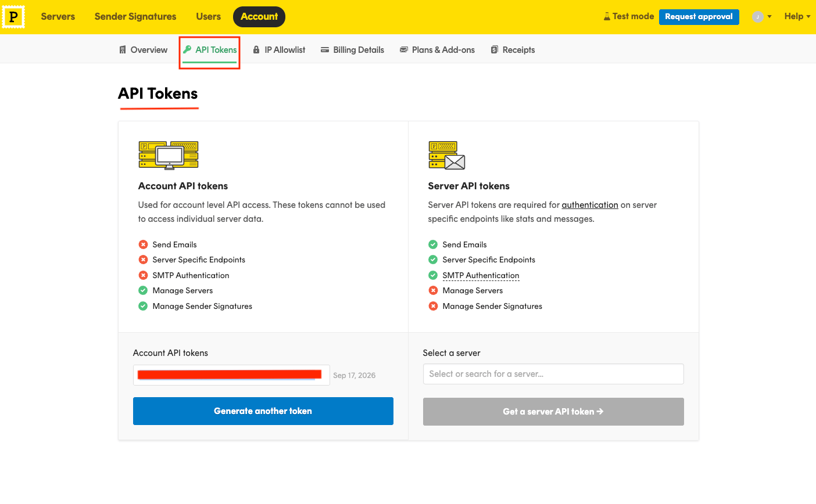Image resolution: width=816 pixels, height=504 pixels.
Task: Select the API Tokens tab
Action: tap(210, 50)
